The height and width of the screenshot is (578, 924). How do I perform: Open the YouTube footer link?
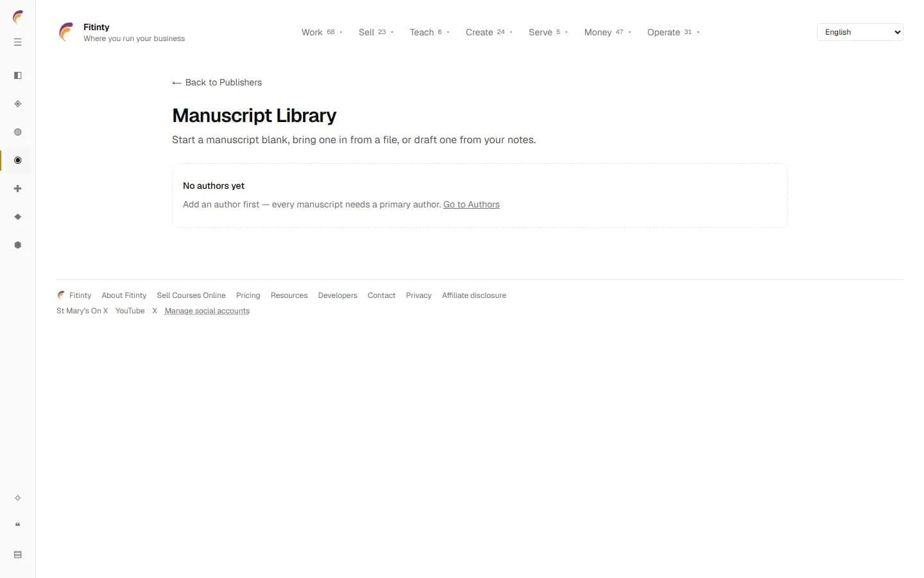130,311
